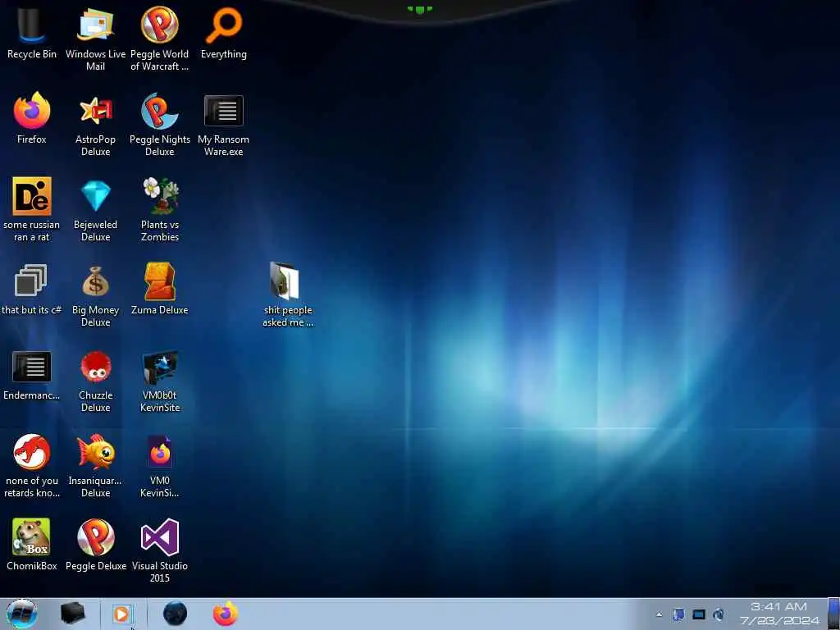Screen dimensions: 840x630
Task: Select Peggle Deluxe desktop icon
Action: point(95,545)
